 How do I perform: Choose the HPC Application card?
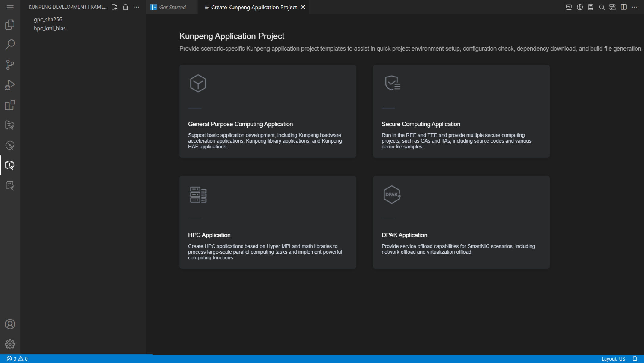268,222
